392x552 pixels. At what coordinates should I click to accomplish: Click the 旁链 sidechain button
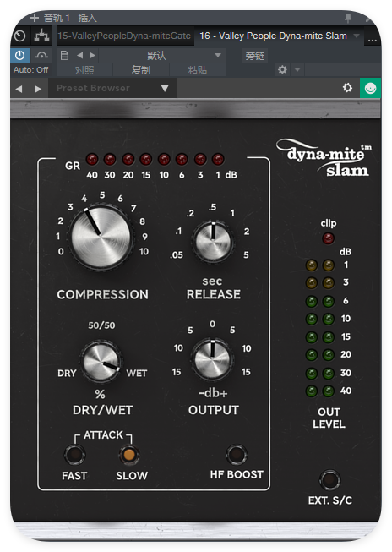point(255,56)
